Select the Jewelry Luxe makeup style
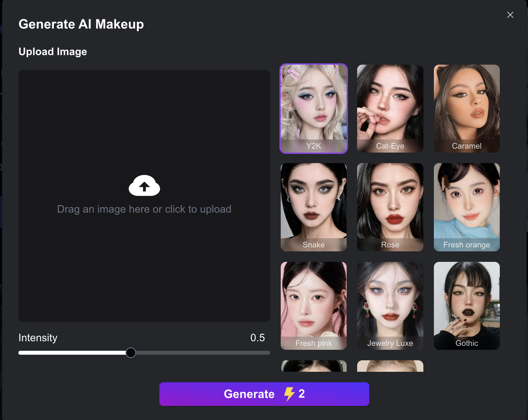 pos(390,306)
